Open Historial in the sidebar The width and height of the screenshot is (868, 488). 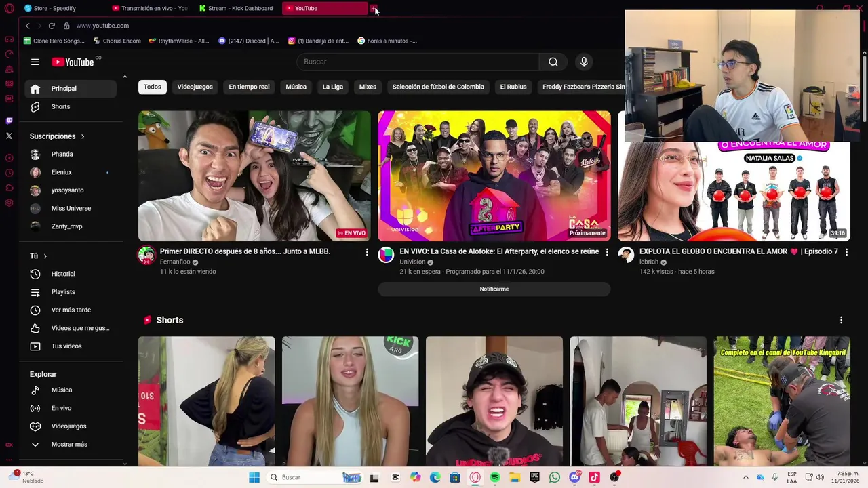point(69,274)
